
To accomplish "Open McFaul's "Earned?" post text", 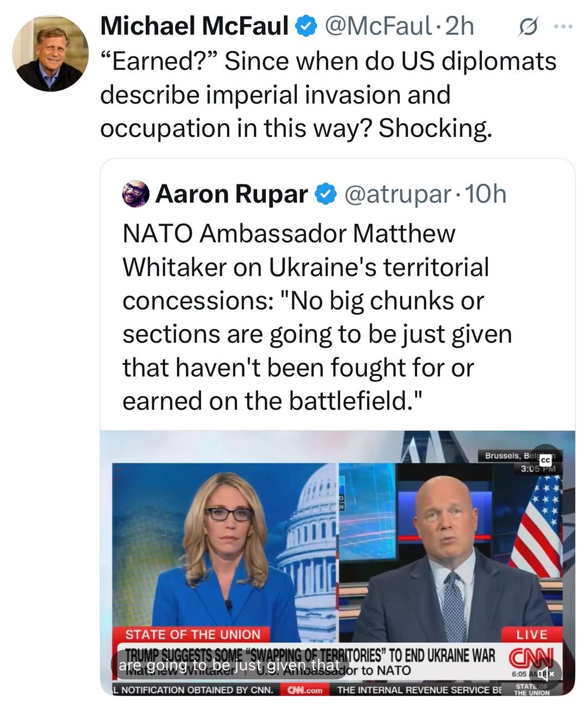I will tap(328, 95).
